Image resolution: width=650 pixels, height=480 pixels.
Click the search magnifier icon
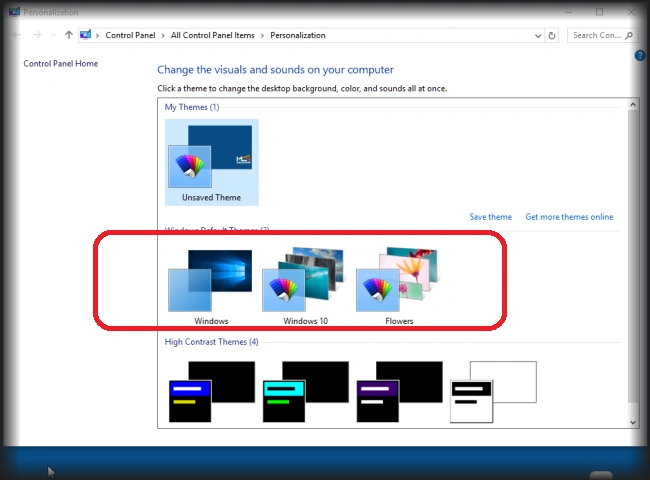click(x=629, y=36)
